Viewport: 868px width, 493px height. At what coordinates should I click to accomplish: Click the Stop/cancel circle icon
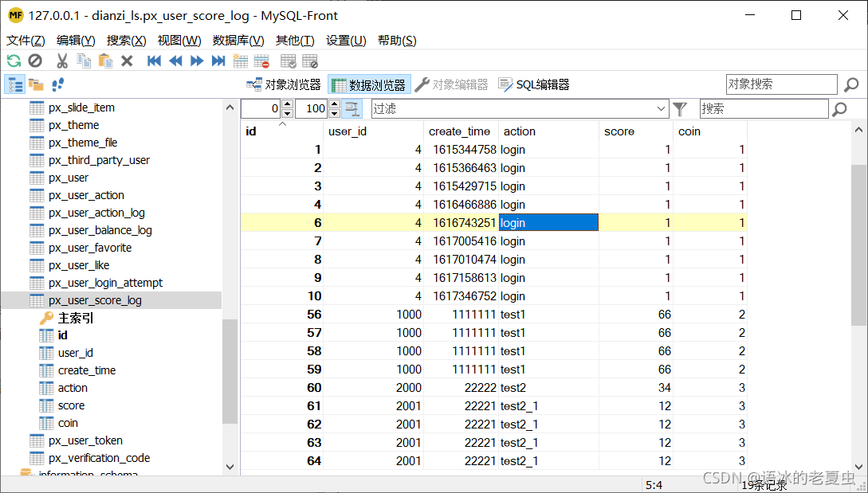point(35,61)
